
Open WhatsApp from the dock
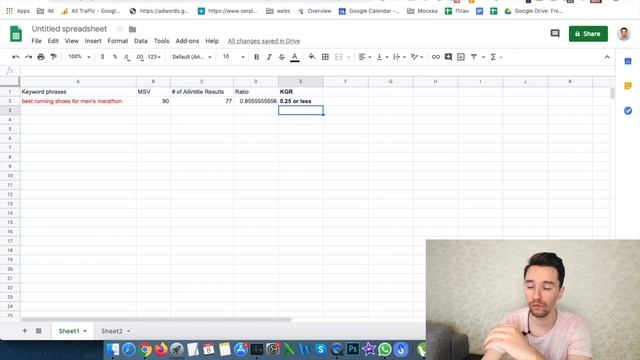pos(384,349)
